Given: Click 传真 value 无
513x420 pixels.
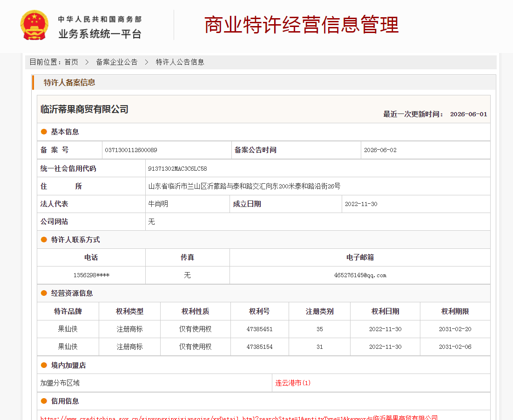Looking at the screenshot, I should click(x=187, y=275).
